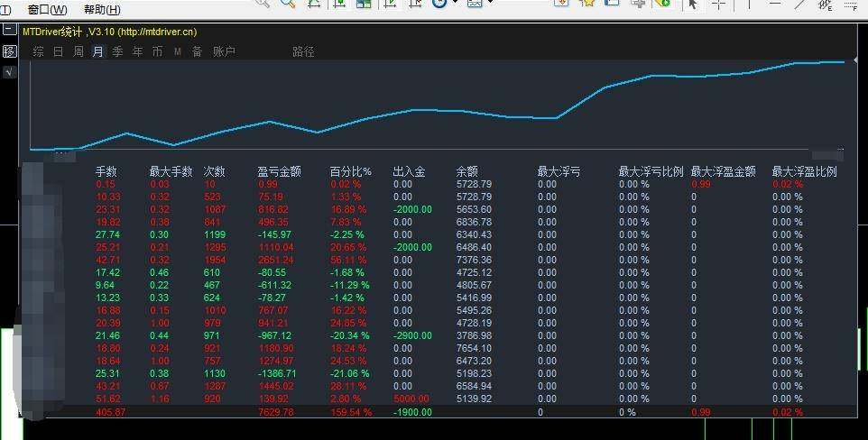Select the lots cell 51.82
868x440 pixels.
[107, 399]
